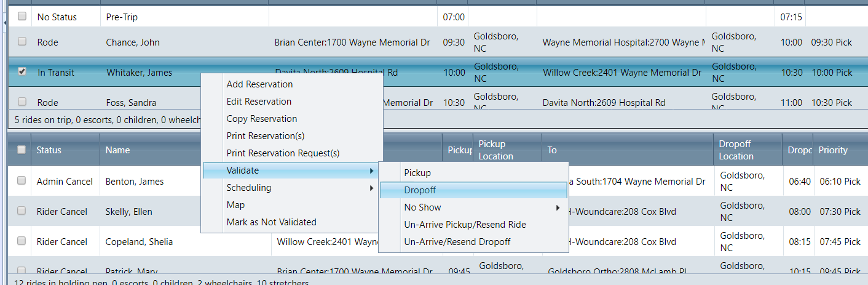Expand the No Show submenu arrow
The width and height of the screenshot is (868, 285).
pos(558,207)
